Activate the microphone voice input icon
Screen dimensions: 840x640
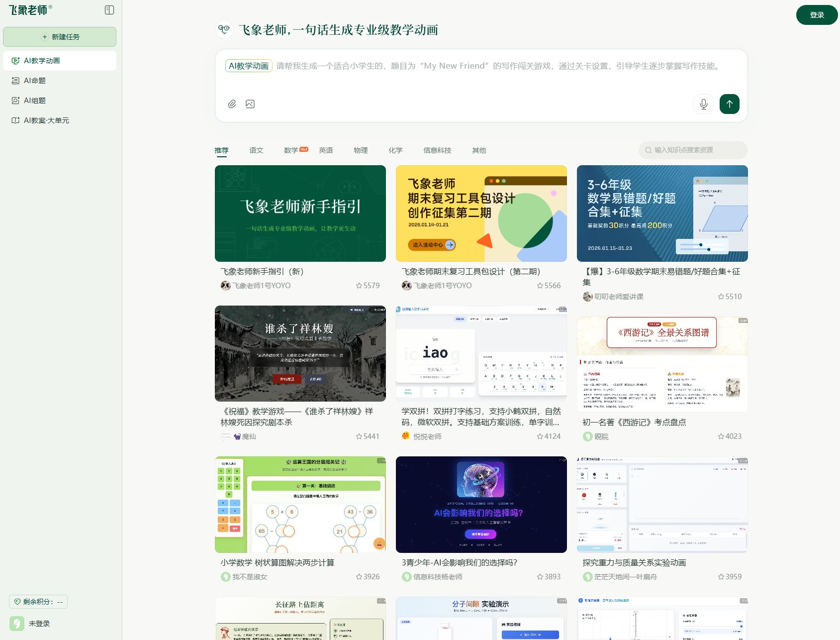point(703,104)
